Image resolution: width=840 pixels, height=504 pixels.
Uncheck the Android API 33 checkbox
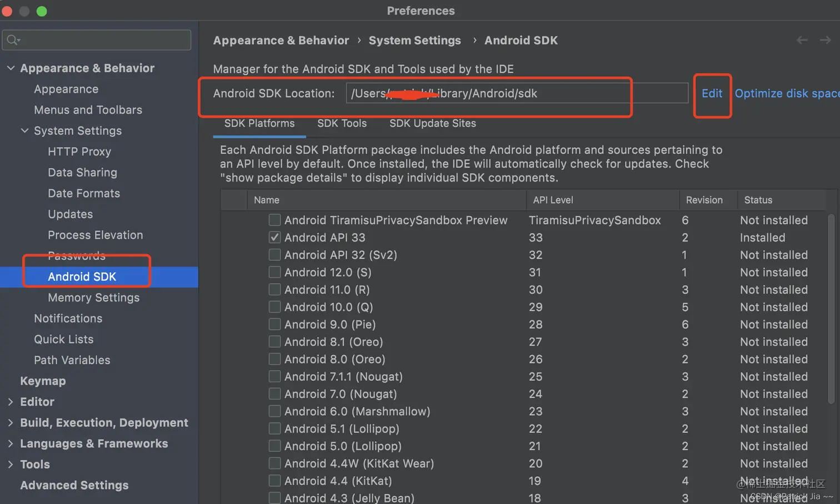tap(274, 238)
